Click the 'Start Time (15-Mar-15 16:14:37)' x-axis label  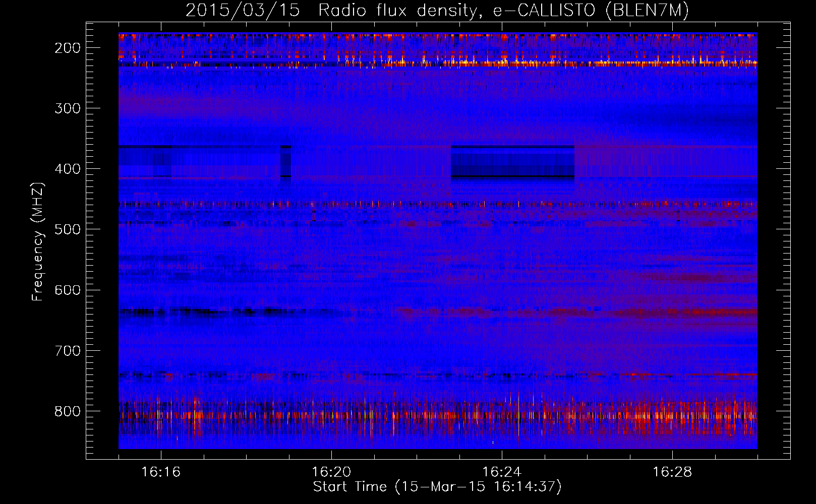pos(437,487)
